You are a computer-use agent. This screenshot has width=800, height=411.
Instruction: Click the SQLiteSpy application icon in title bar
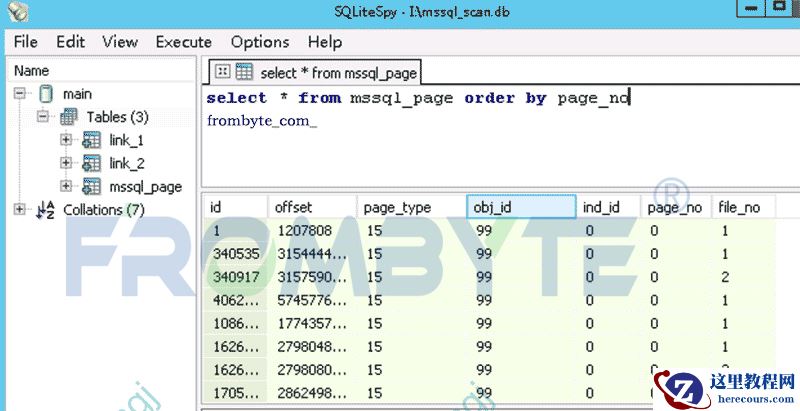coord(18,11)
